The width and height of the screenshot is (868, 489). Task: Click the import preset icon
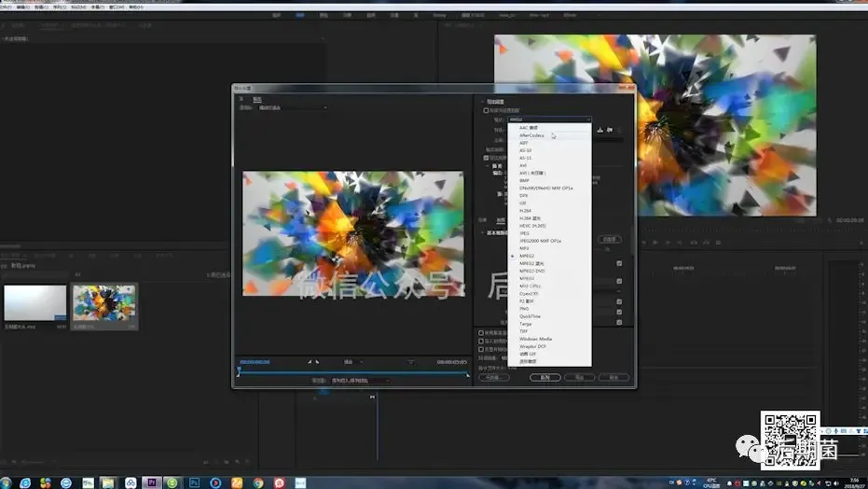click(x=610, y=130)
